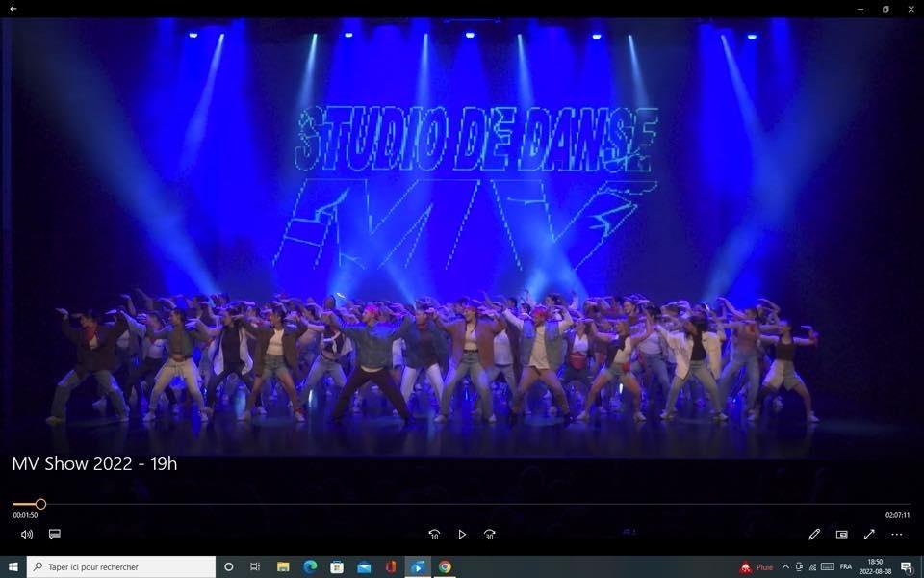Enter full screen mode
The image size is (924, 578).
[x=869, y=535]
